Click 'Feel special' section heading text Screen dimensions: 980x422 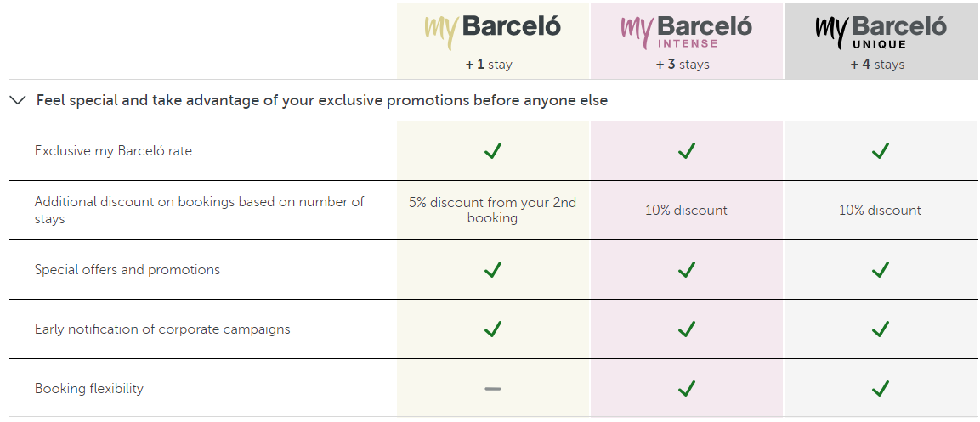[x=321, y=100]
